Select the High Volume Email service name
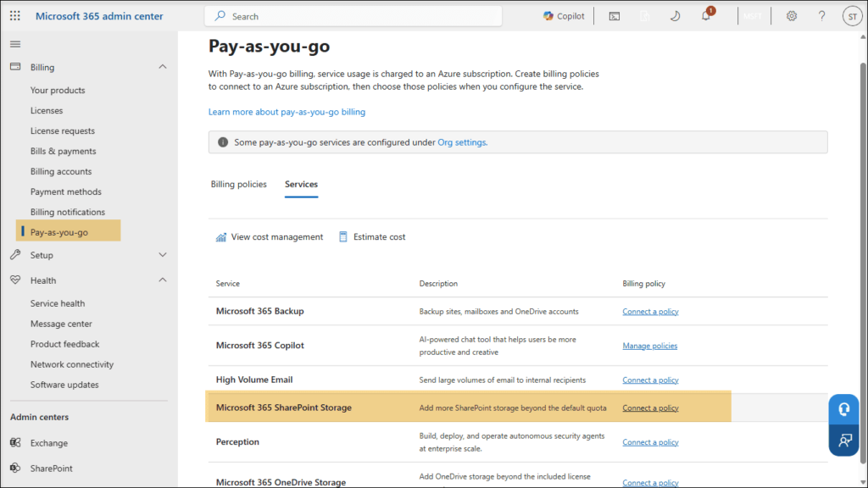The image size is (868, 488). [254, 380]
